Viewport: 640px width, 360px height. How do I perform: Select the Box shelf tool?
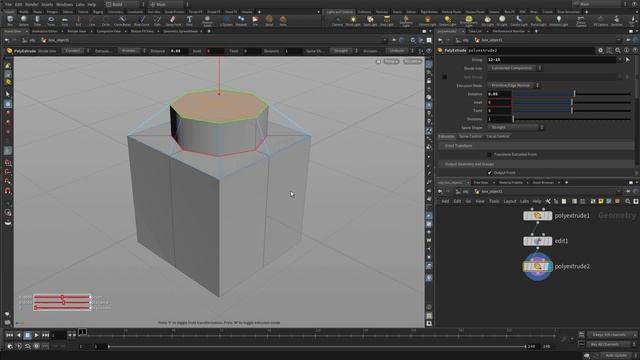10,20
